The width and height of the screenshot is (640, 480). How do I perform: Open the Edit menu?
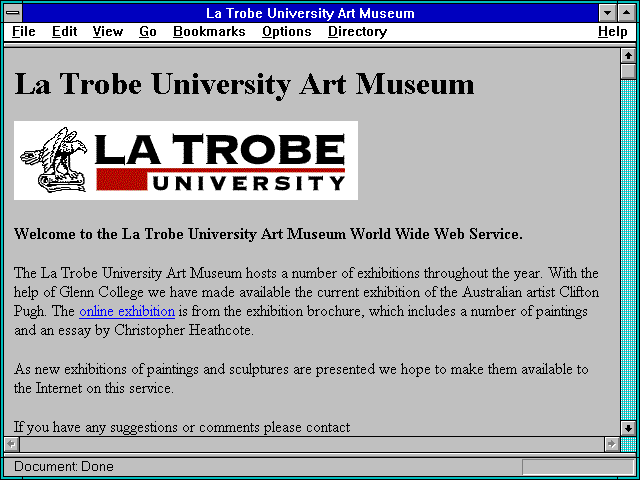64,32
